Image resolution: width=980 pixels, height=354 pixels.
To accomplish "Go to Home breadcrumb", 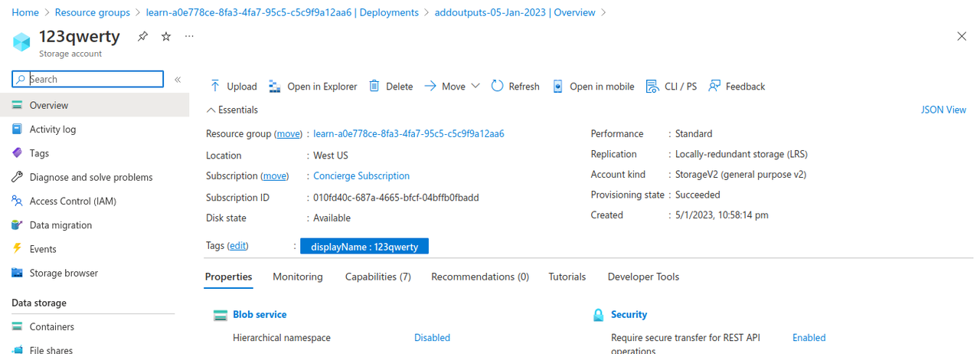I will coord(25,12).
